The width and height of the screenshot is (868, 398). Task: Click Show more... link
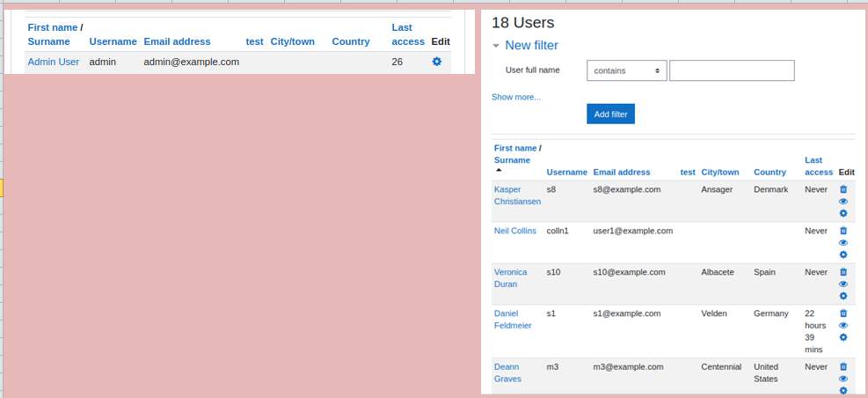[x=516, y=97]
